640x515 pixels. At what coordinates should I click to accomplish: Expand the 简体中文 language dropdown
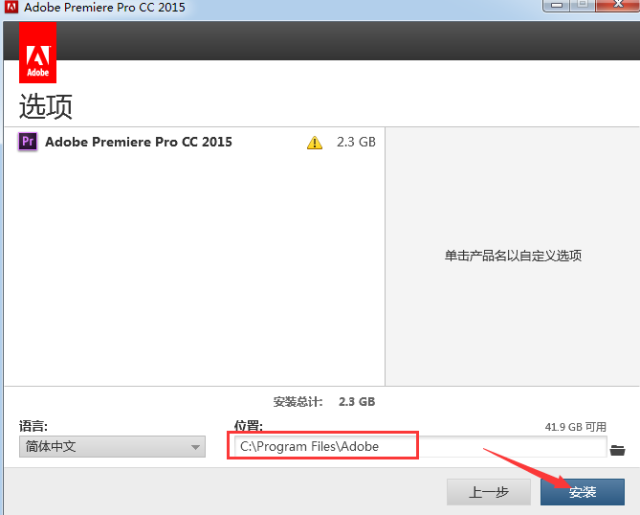pyautogui.click(x=112, y=447)
